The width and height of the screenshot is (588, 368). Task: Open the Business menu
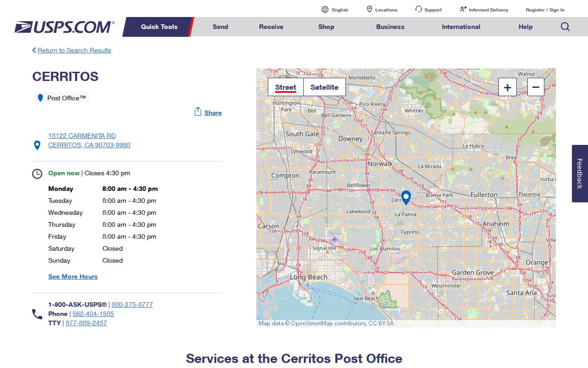(390, 27)
